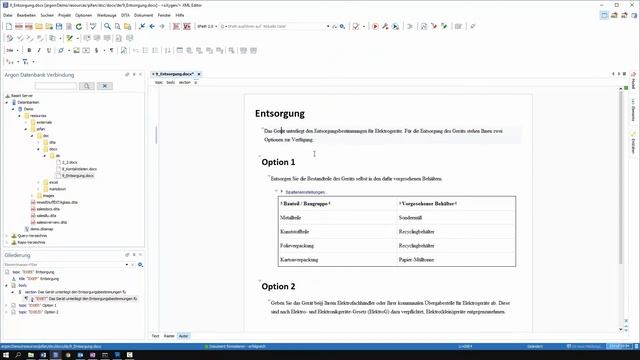Image resolution: width=640 pixels, height=360 pixels.
Task: Expand the Repo-Verzeichnis node
Action: [7, 242]
